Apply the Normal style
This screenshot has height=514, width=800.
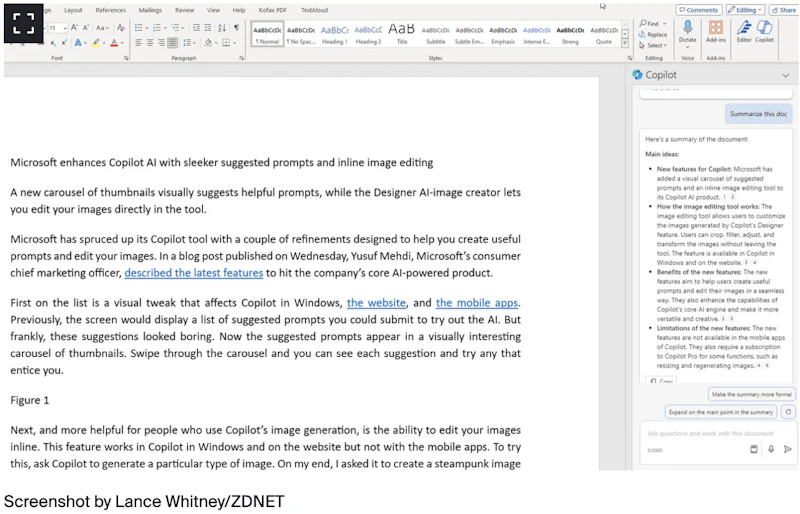(x=267, y=35)
